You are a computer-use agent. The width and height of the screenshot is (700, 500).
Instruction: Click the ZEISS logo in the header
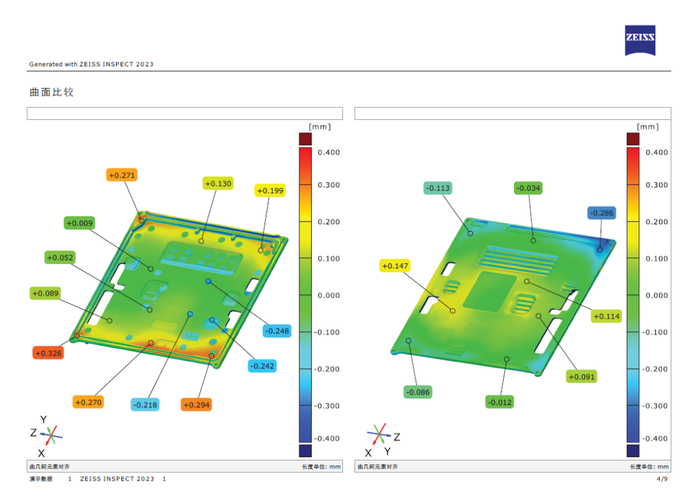(x=640, y=40)
